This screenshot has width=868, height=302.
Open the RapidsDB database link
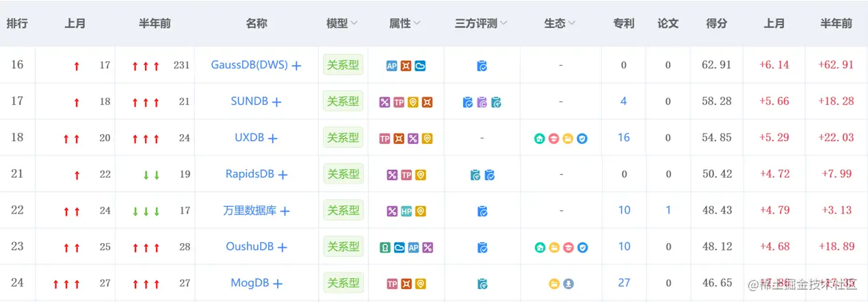(x=250, y=174)
